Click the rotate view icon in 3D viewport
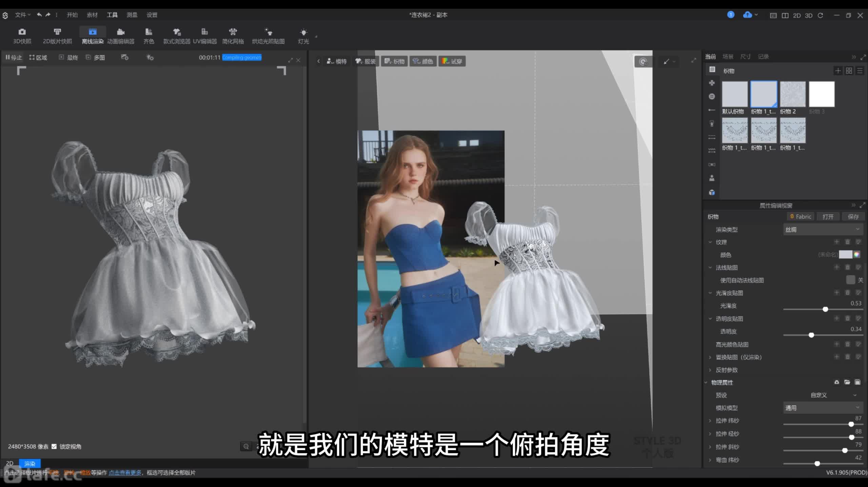This screenshot has width=868, height=487. (643, 61)
